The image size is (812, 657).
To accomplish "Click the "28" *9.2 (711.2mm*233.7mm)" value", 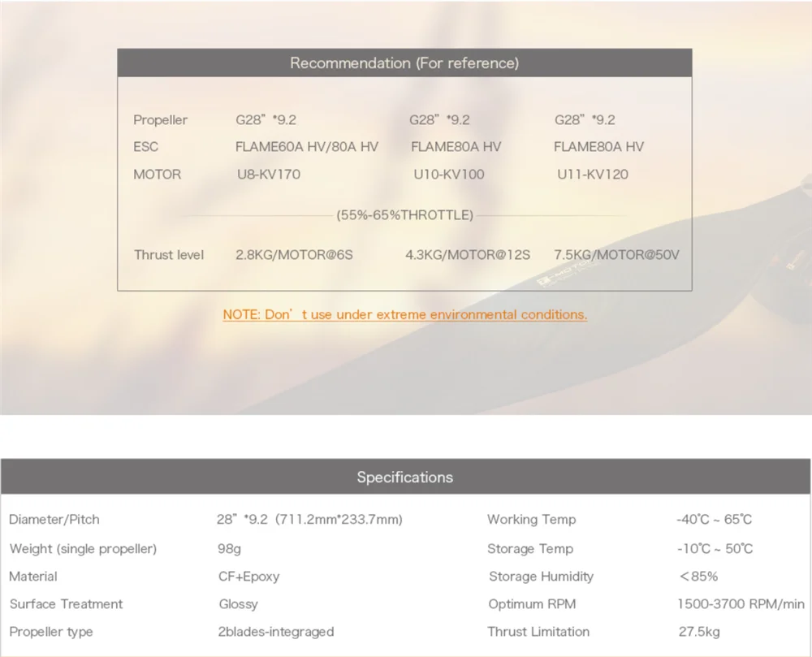I will point(309,519).
